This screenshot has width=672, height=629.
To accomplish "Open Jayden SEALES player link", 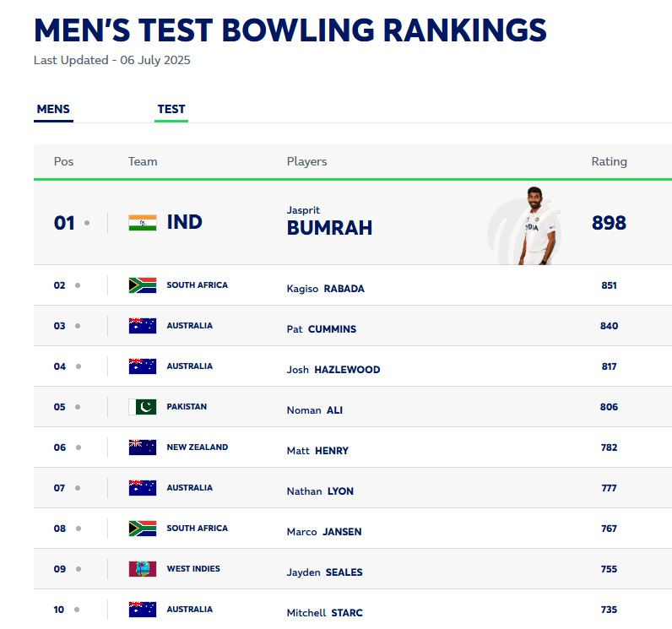I will 324,572.
